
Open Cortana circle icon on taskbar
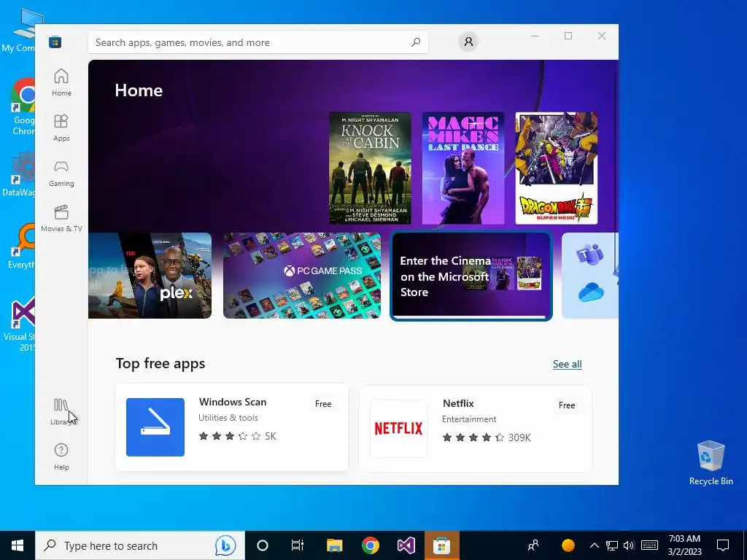click(x=263, y=545)
